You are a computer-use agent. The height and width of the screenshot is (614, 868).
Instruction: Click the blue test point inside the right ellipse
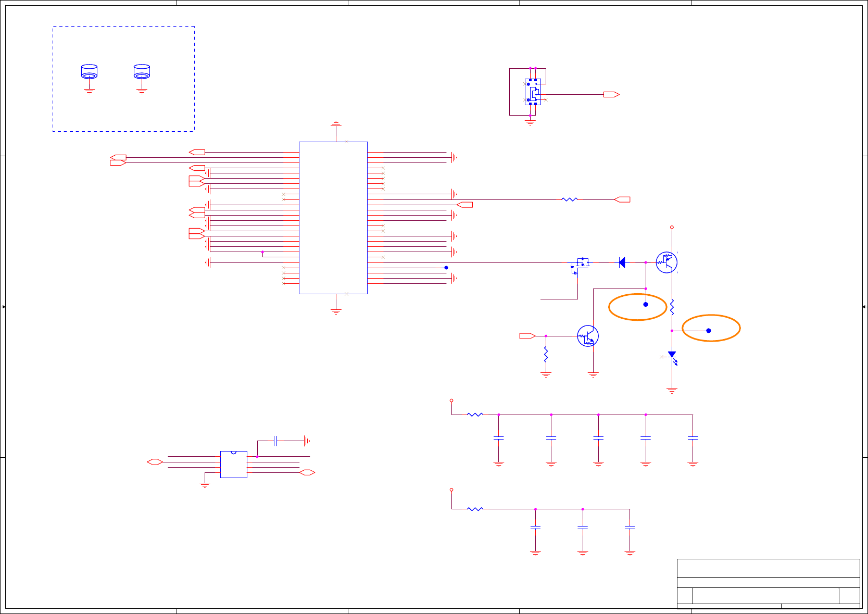(x=709, y=330)
